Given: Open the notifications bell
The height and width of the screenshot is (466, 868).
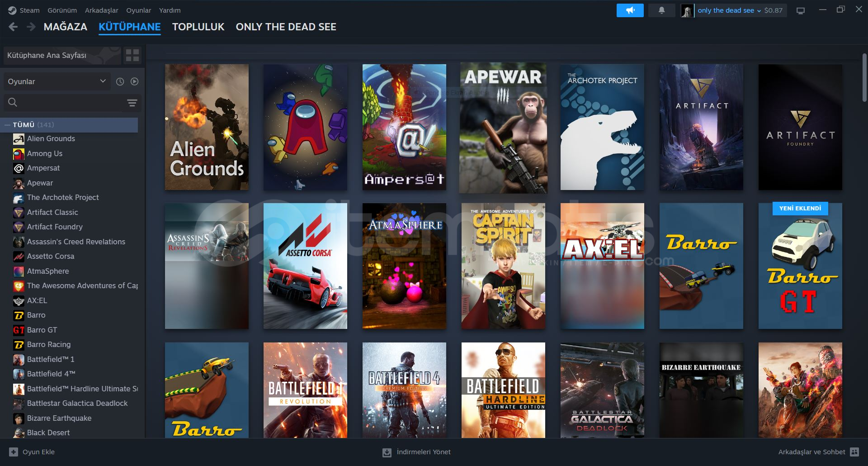Looking at the screenshot, I should (661, 10).
